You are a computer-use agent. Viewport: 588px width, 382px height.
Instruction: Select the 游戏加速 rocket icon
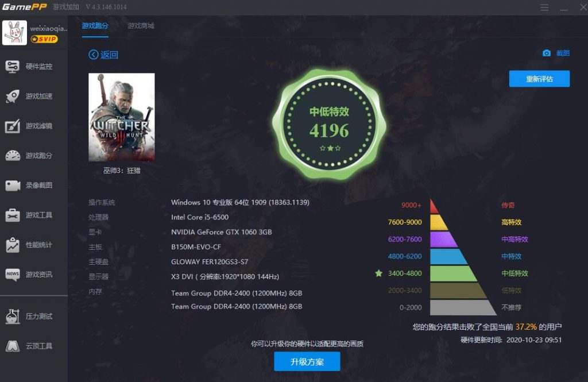(13, 96)
